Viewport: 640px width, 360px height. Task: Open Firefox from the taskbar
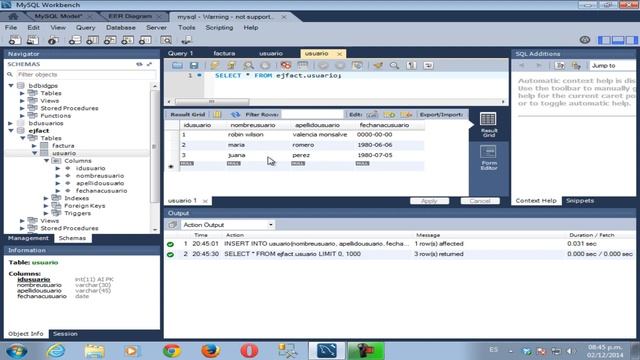[x=211, y=351]
